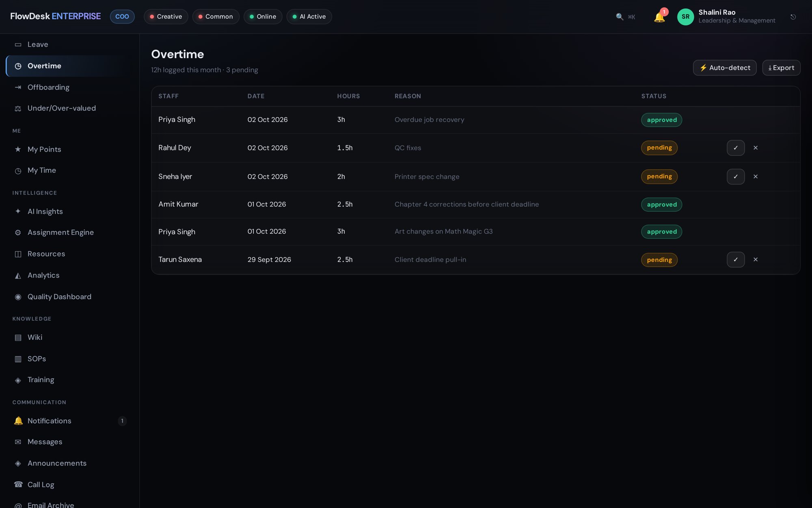Click the My Time clock icon

(x=18, y=171)
